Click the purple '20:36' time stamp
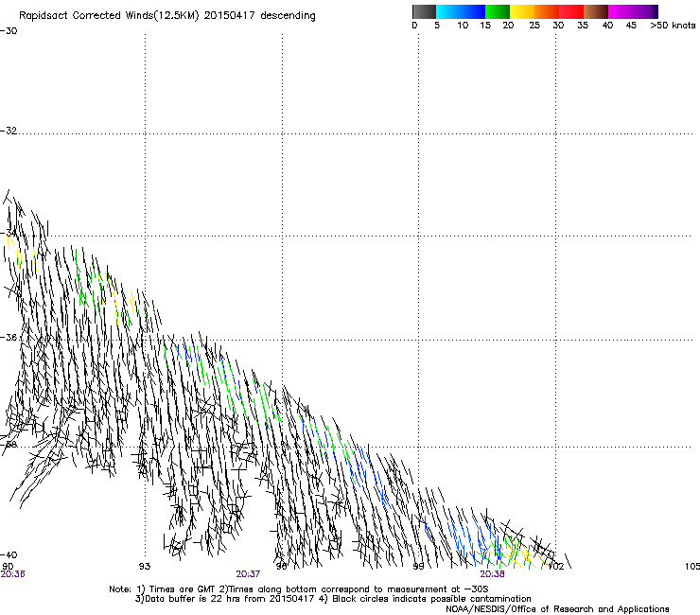 click(x=13, y=574)
